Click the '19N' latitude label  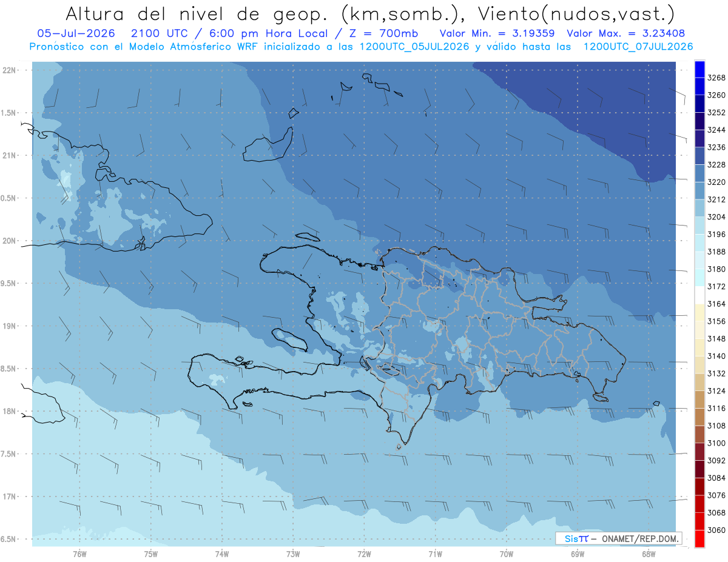click(10, 326)
